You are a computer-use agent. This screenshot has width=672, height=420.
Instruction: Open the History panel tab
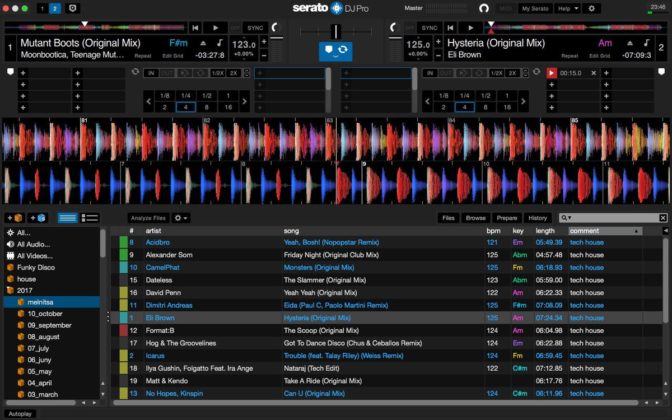(537, 218)
